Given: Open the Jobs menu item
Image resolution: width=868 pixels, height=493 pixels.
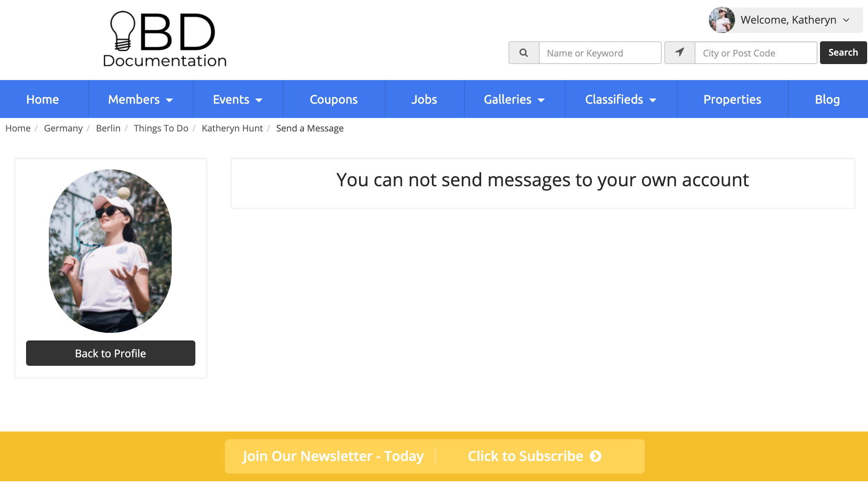Looking at the screenshot, I should pyautogui.click(x=424, y=99).
